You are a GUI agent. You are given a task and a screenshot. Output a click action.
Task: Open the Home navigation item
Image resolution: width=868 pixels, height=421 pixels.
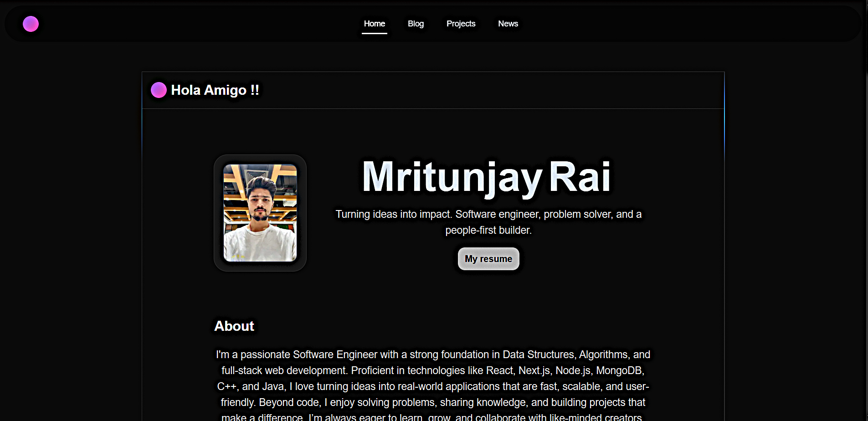[x=375, y=23]
